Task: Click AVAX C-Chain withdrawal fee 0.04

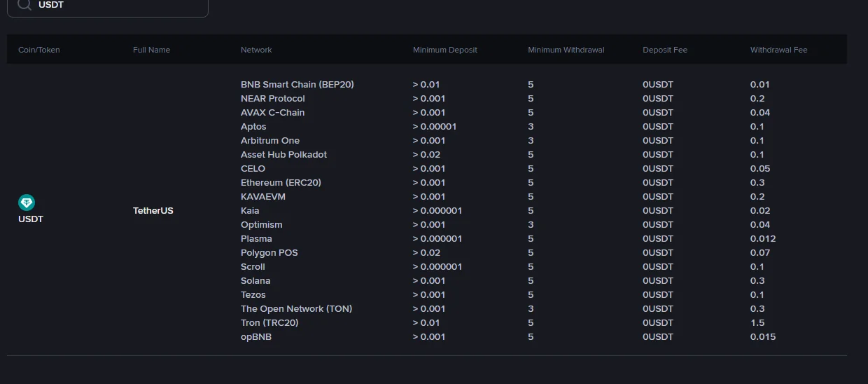Action: tap(760, 112)
